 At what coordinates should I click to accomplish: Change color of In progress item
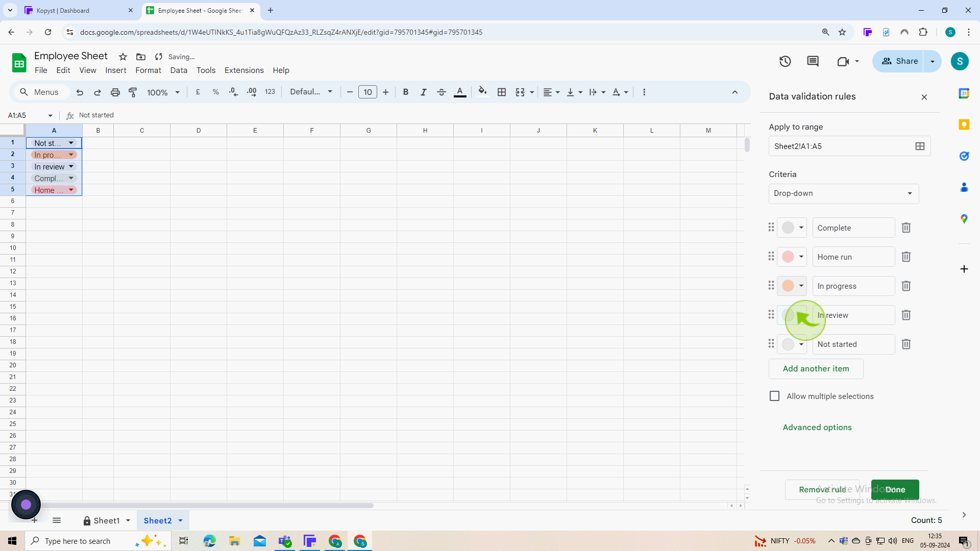tap(792, 286)
